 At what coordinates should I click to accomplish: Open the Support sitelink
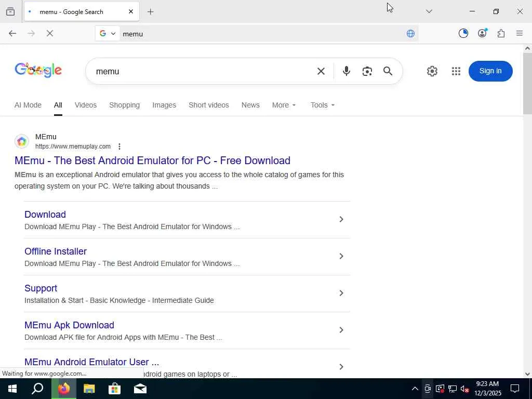pos(41,288)
